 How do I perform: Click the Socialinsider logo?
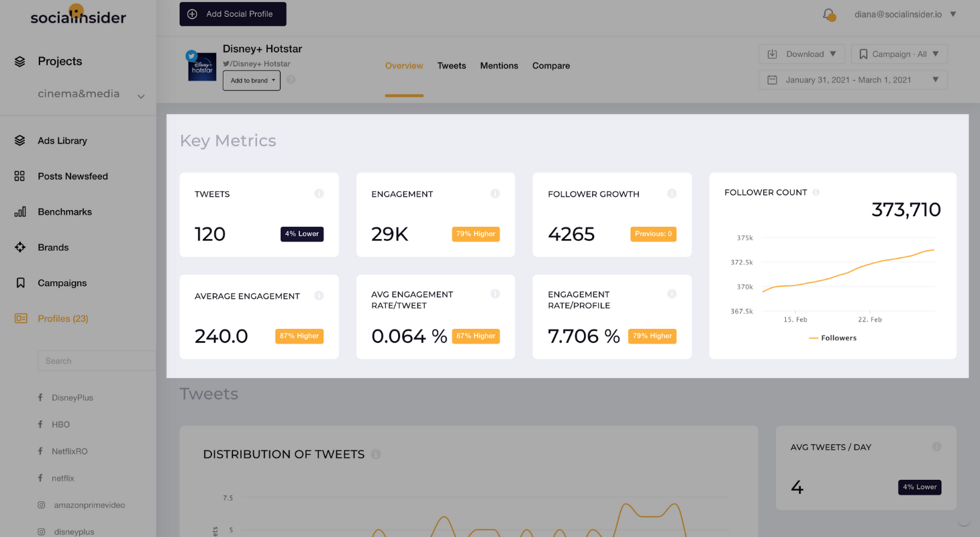click(78, 15)
